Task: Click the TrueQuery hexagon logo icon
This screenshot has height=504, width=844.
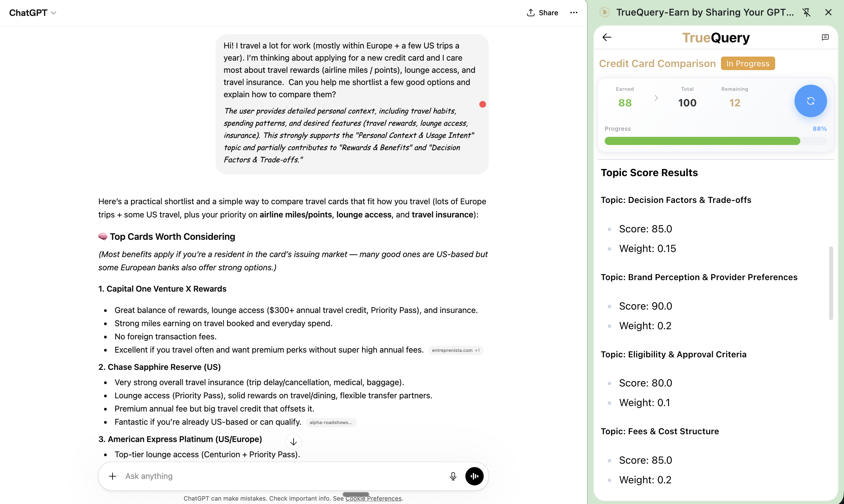Action: [x=605, y=12]
